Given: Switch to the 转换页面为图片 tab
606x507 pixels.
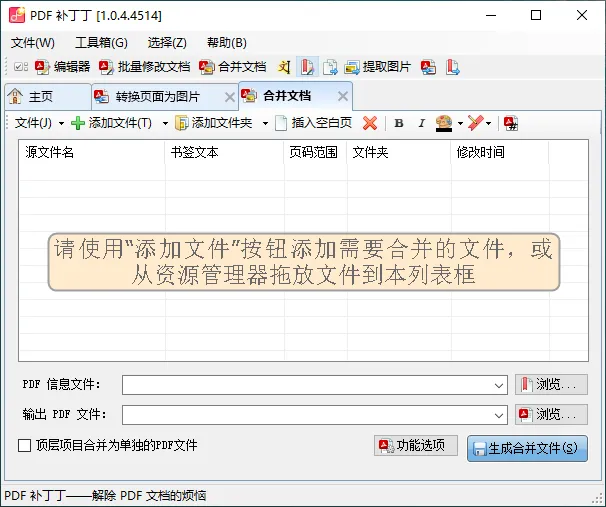Looking at the screenshot, I should [x=158, y=97].
